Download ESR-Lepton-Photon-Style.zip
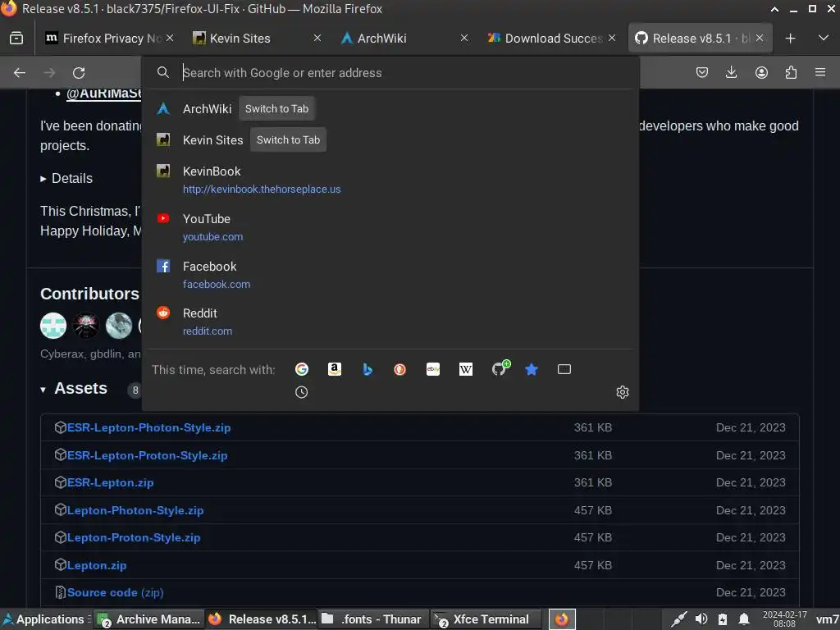The width and height of the screenshot is (840, 630). pos(149,427)
